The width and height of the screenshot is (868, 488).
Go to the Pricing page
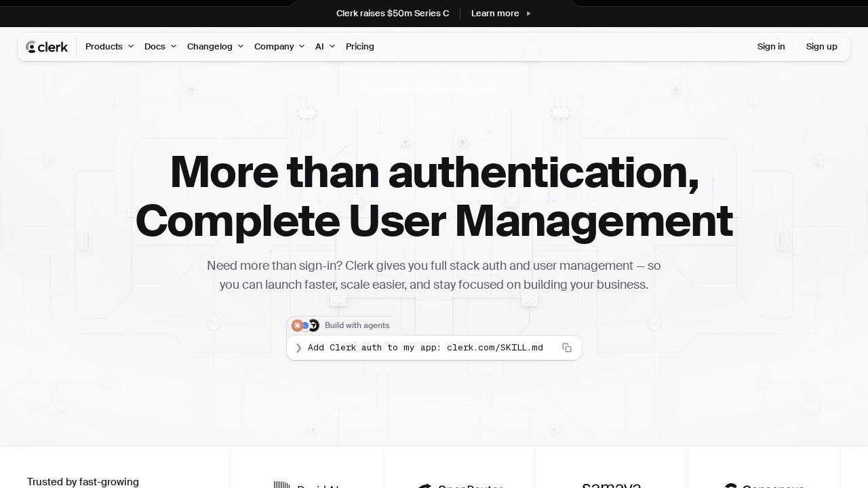tap(360, 47)
